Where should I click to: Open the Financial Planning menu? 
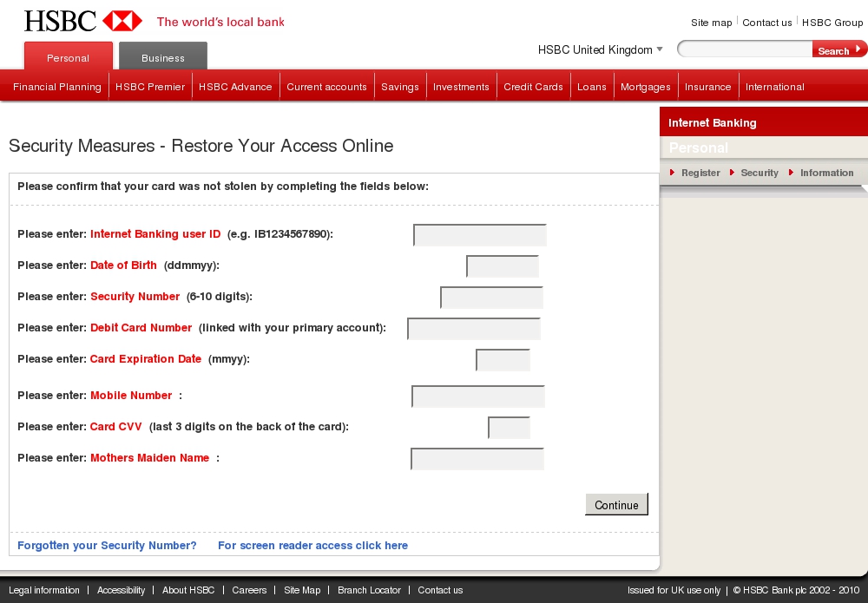(57, 87)
